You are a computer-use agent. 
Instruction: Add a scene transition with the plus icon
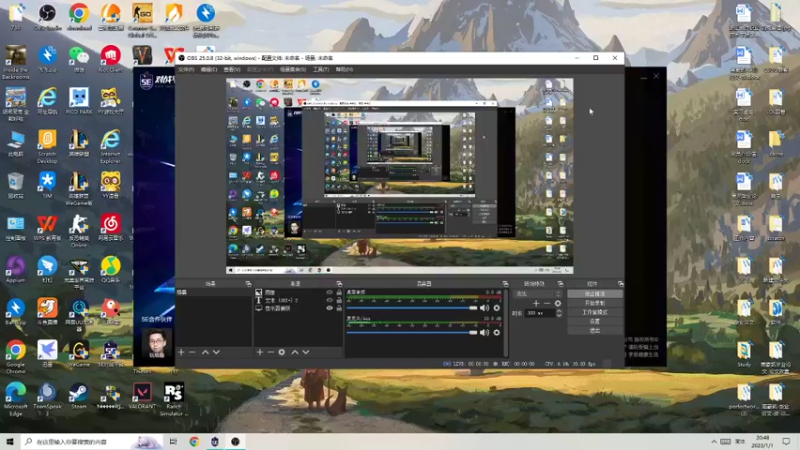(536, 303)
